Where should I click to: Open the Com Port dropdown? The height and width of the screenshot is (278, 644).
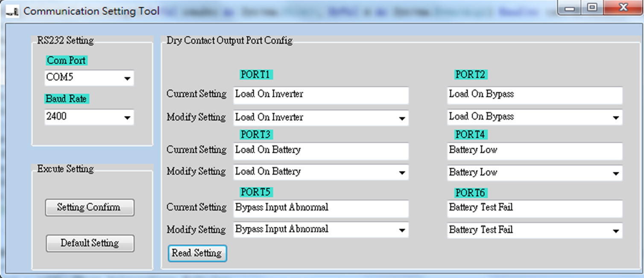pos(127,79)
